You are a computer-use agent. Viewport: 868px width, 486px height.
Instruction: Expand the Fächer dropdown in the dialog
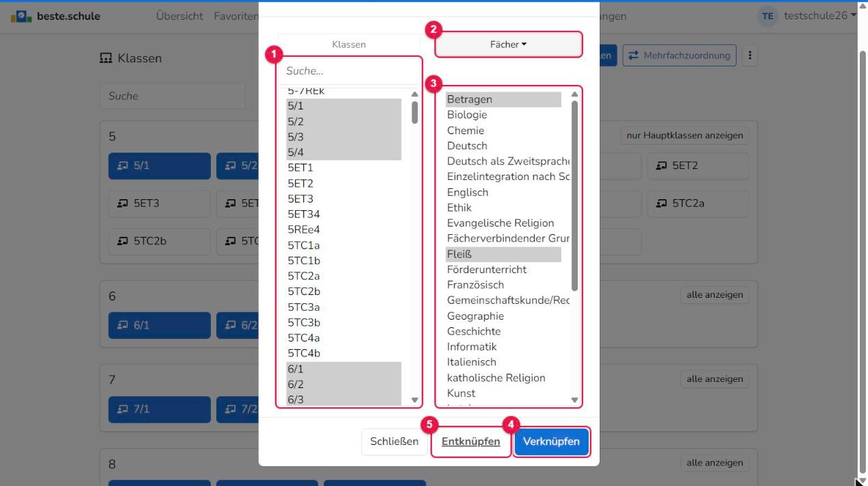pyautogui.click(x=509, y=44)
